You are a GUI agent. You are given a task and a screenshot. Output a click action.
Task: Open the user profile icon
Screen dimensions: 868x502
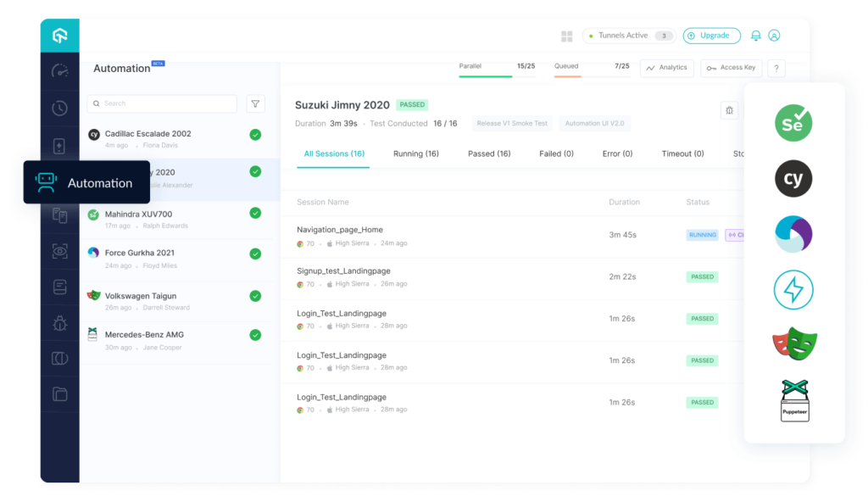coord(774,36)
